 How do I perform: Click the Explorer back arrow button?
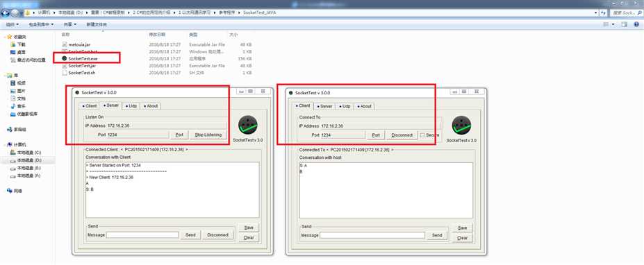(x=5, y=12)
